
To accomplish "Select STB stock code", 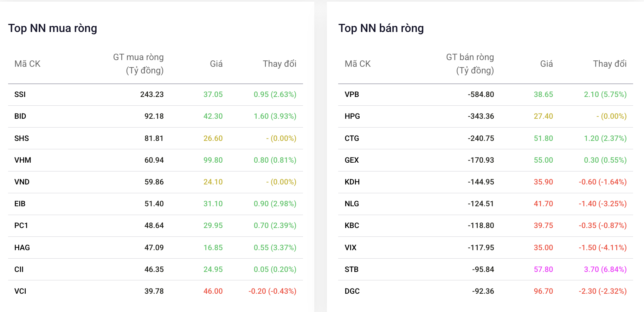I will click(352, 269).
